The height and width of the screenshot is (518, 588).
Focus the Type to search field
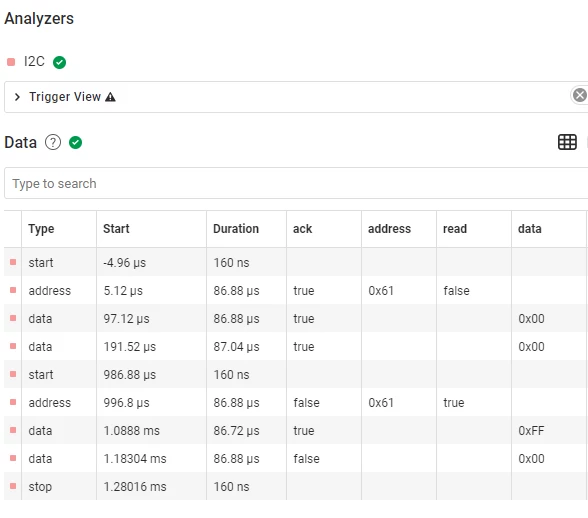[x=296, y=183]
